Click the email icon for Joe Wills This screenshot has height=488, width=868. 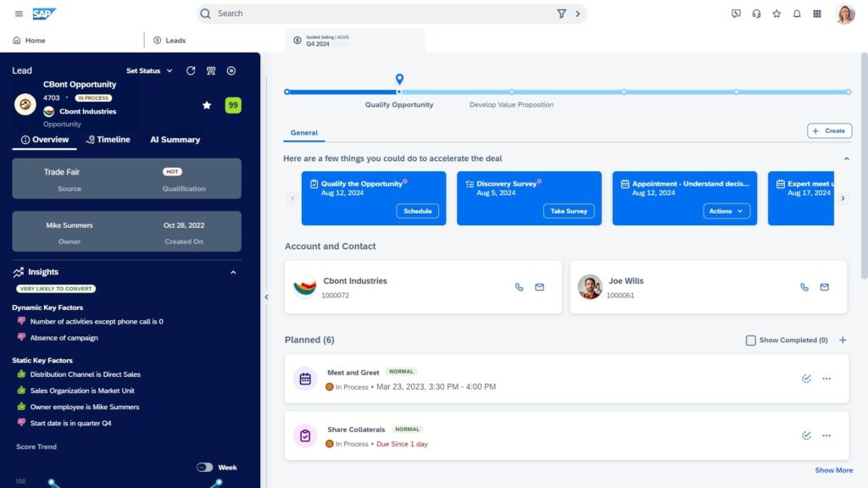824,287
